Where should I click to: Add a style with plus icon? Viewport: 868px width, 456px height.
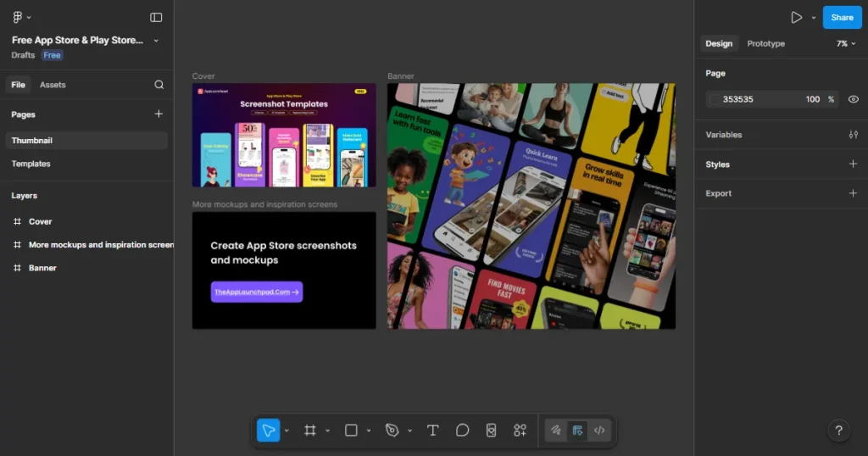(853, 164)
